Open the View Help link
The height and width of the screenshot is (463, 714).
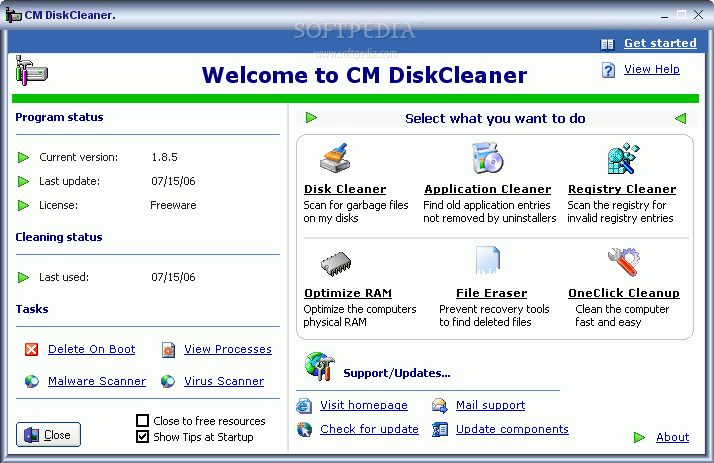click(x=652, y=69)
